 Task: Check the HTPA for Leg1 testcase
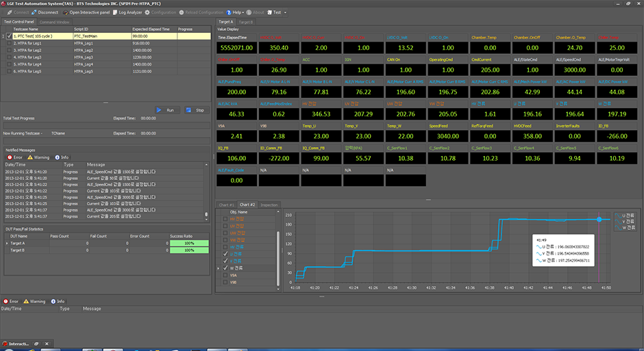pos(9,43)
